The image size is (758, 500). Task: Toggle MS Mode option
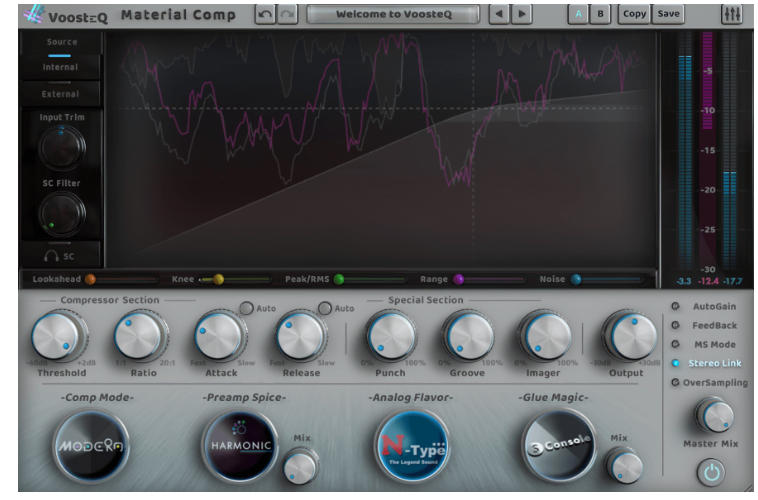coord(704,344)
